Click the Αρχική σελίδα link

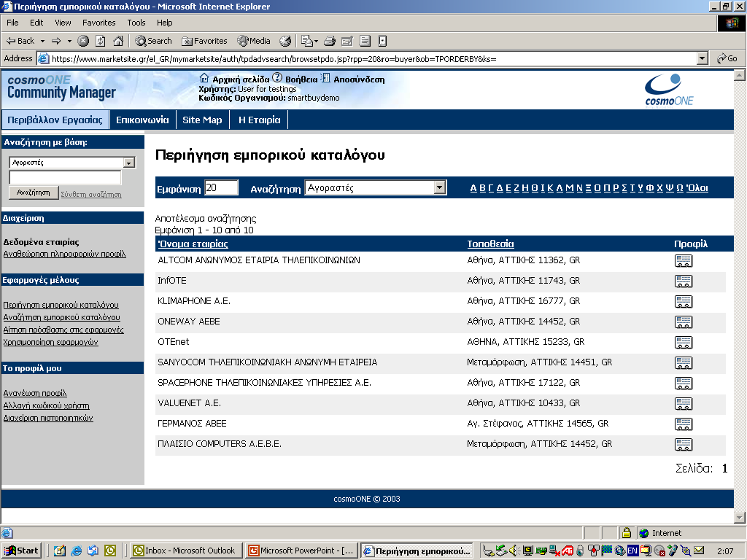tap(241, 79)
